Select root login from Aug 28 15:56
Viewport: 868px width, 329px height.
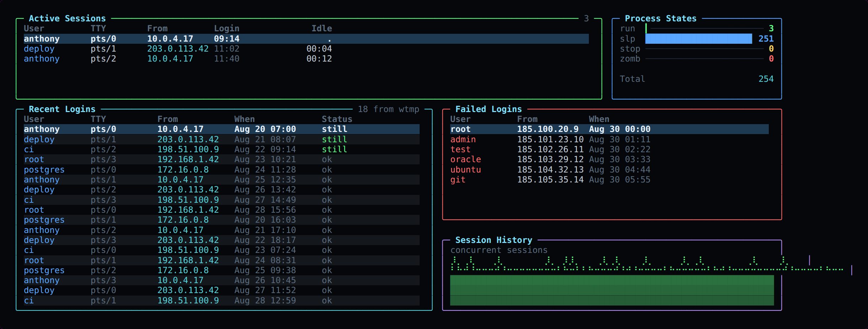click(222, 210)
